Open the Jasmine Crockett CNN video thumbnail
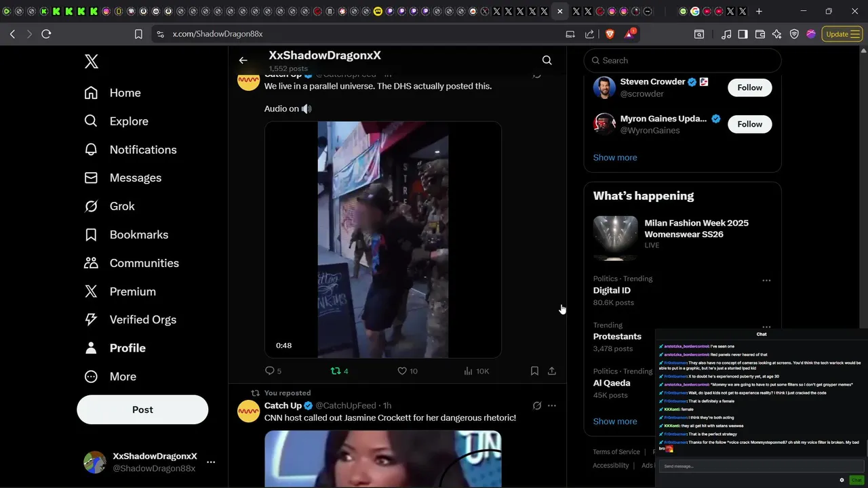The image size is (868, 488). pos(382,459)
